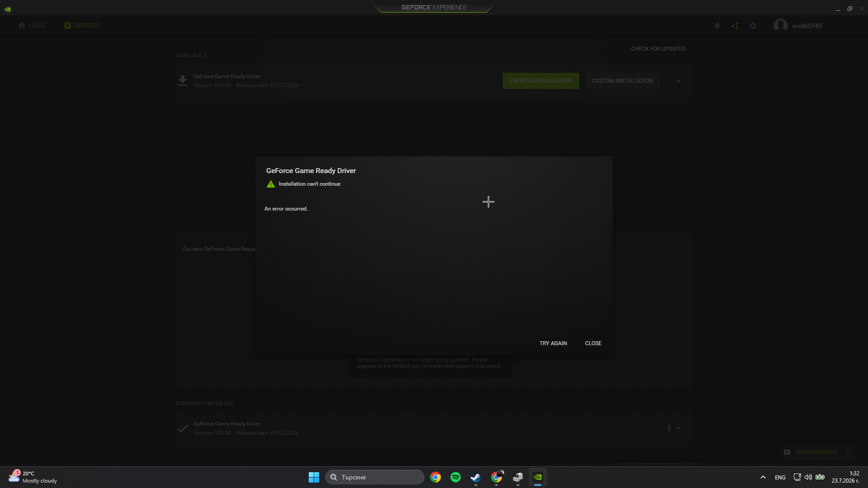Click the "Release date: 07/07/2026" text
Image resolution: width=868 pixels, height=488 pixels.
(268, 85)
